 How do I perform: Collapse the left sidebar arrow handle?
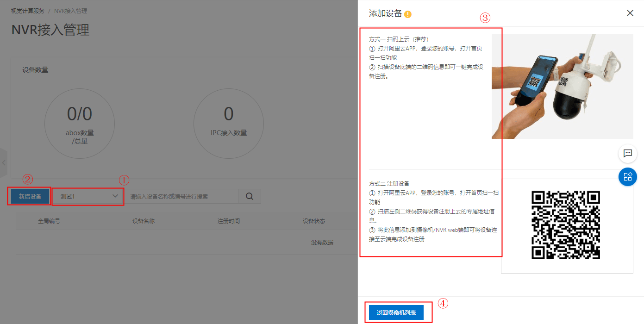tap(4, 163)
